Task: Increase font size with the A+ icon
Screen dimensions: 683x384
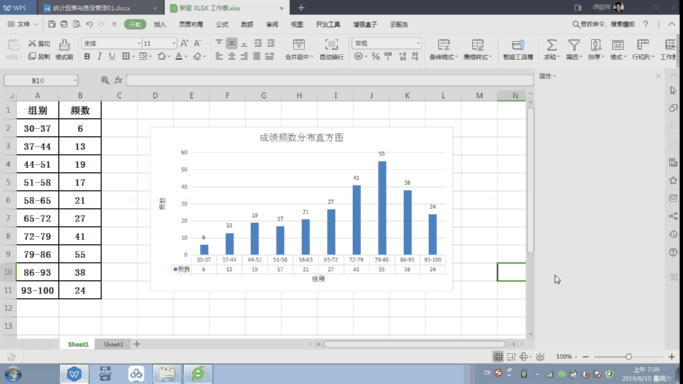Action: [x=184, y=43]
